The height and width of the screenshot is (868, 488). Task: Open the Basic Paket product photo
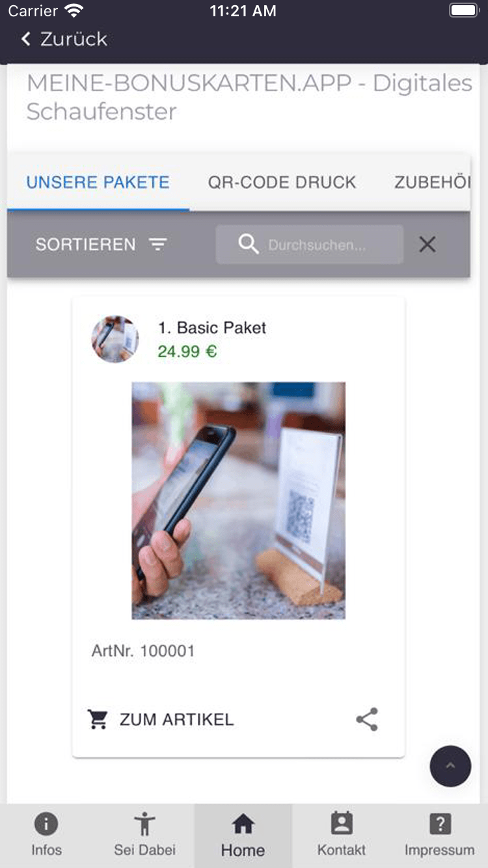pyautogui.click(x=239, y=500)
